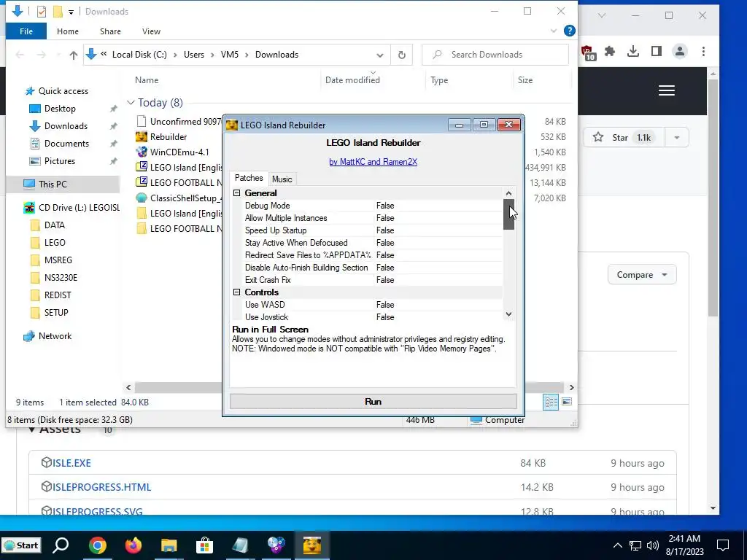Select Disable Auto-Finish Building Section row
Screen dimensions: 747x560
(x=373, y=268)
